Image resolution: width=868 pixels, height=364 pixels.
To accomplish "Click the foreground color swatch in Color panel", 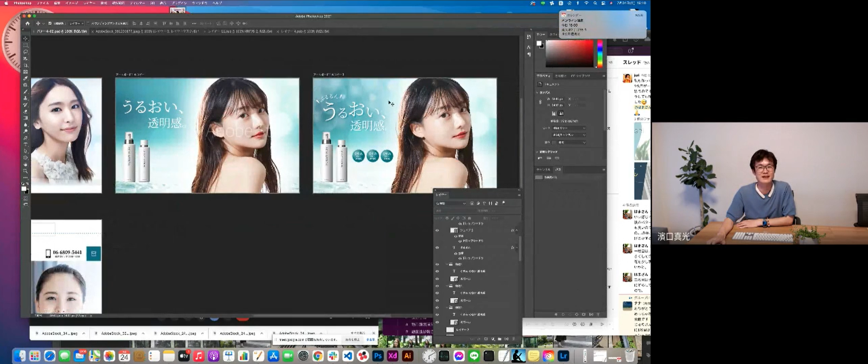I will 539,43.
